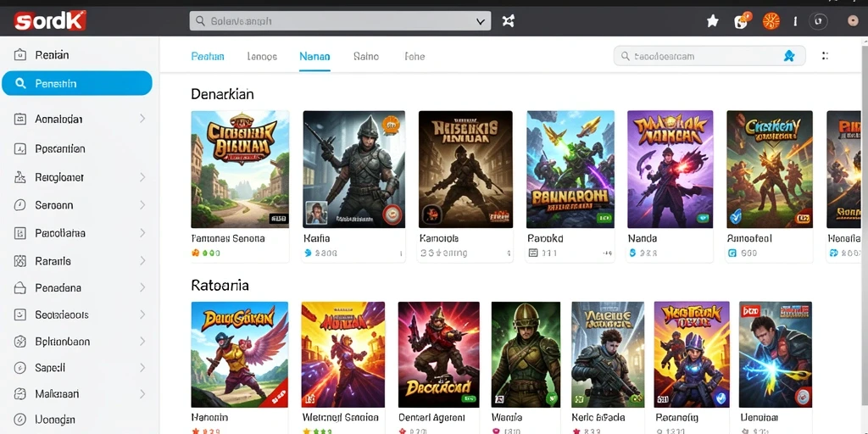Open the Nanorin winged hero cover
The height and width of the screenshot is (434, 868).
[x=240, y=354]
